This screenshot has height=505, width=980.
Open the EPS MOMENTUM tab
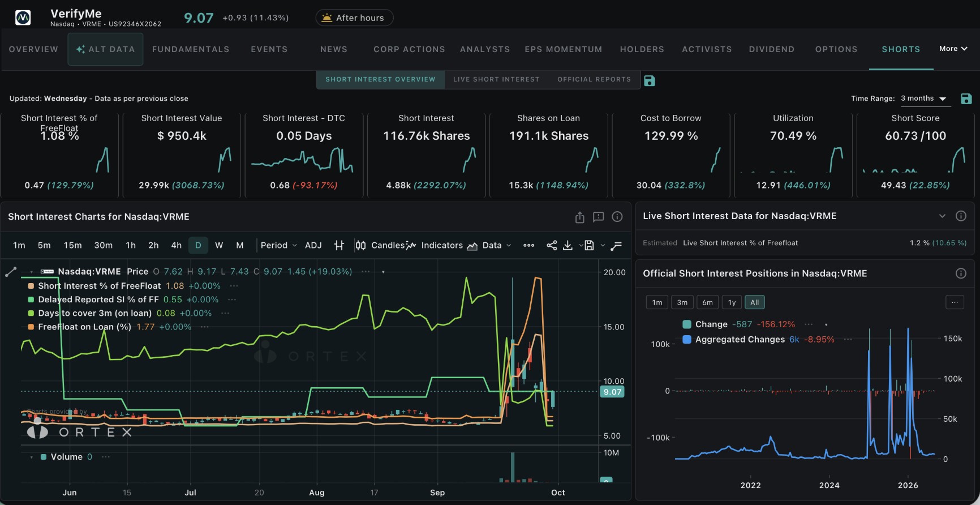tap(563, 49)
